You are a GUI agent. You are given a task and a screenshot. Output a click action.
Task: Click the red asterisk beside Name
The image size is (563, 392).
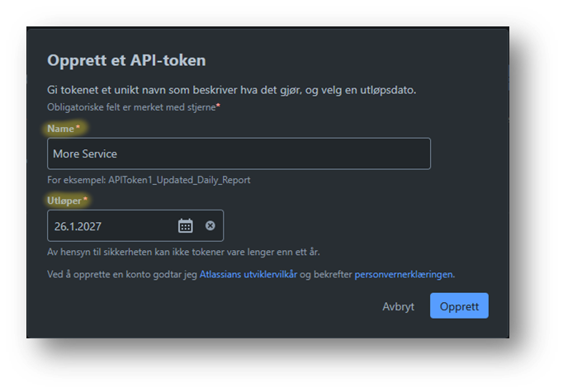click(78, 129)
